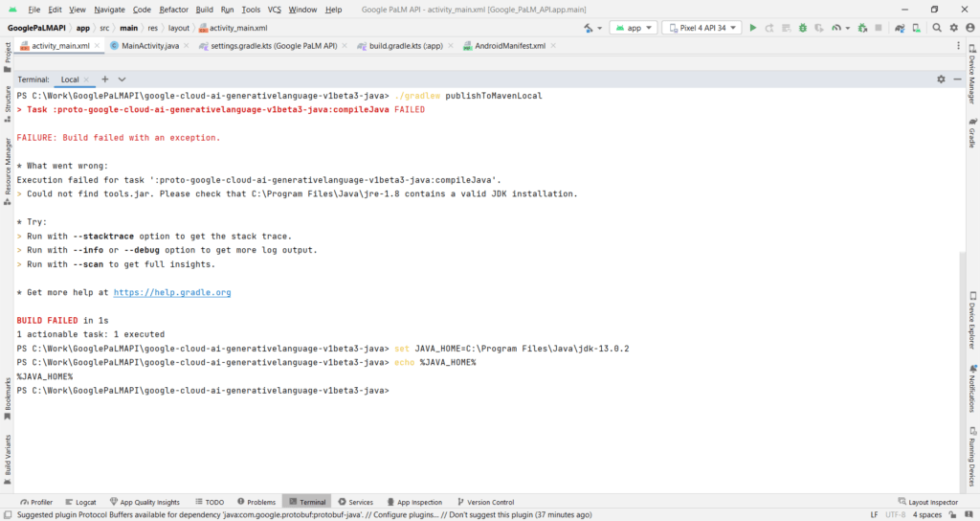Viewport: 980px width, 521px height.
Task: Click Apply Changes and Restart Activity icon
Action: 769,28
